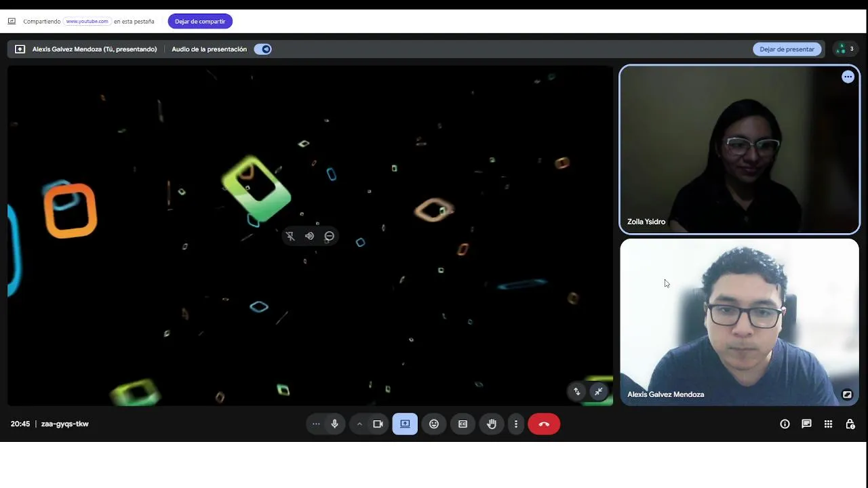Mute the presentation audio icon on tile
The image size is (868, 488).
point(309,236)
